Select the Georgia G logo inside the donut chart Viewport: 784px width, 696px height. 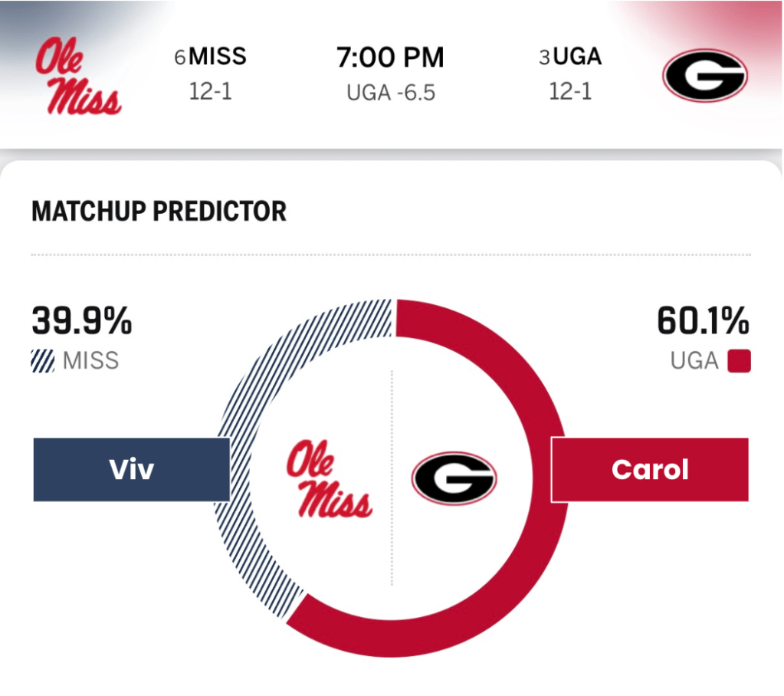454,478
